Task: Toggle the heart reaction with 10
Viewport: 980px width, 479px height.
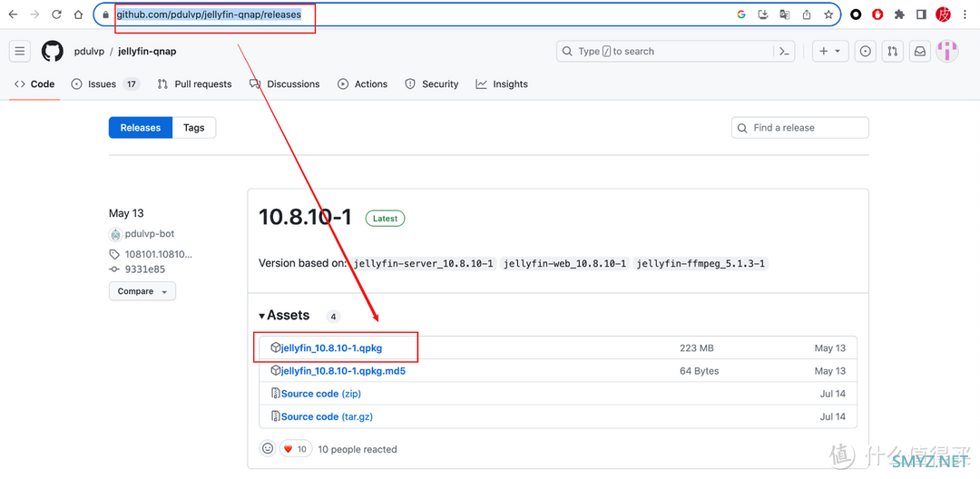Action: click(296, 448)
